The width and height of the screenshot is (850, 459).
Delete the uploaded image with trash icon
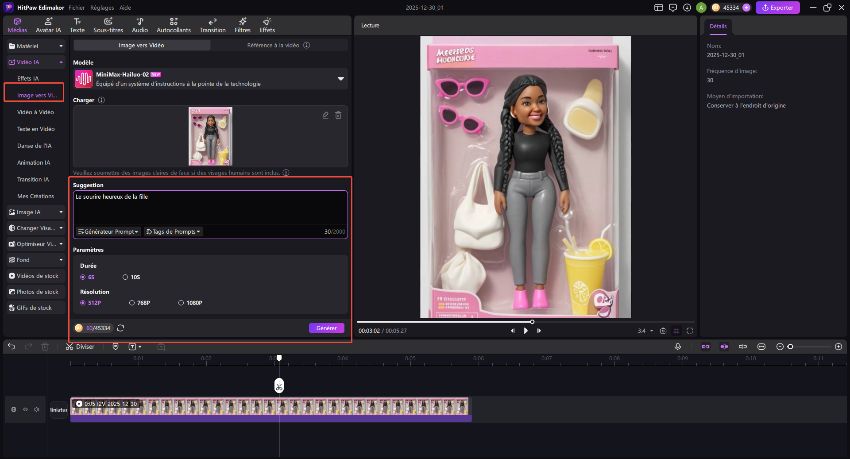[x=338, y=115]
